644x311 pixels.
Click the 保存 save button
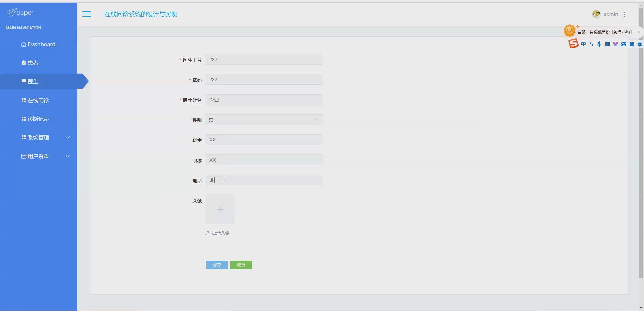pos(217,265)
